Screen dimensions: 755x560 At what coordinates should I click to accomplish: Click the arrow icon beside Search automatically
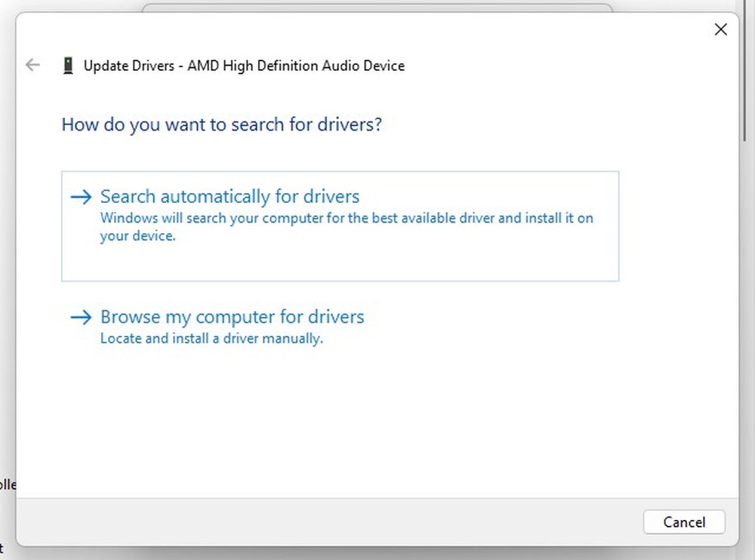point(81,196)
